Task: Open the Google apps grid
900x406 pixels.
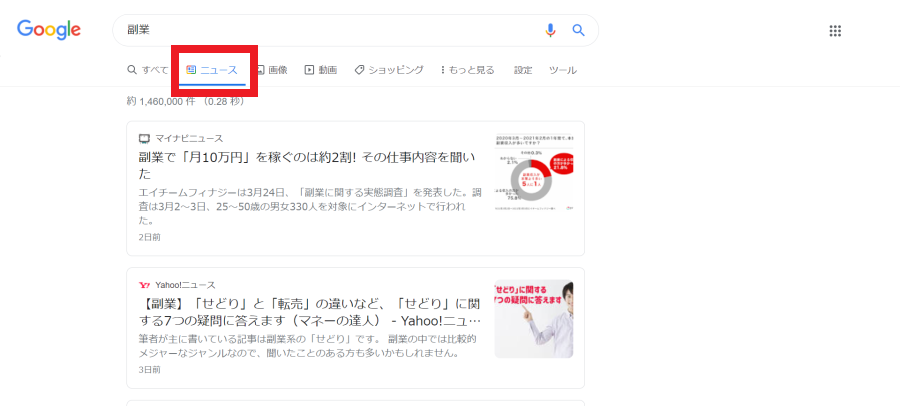Action: tap(835, 31)
